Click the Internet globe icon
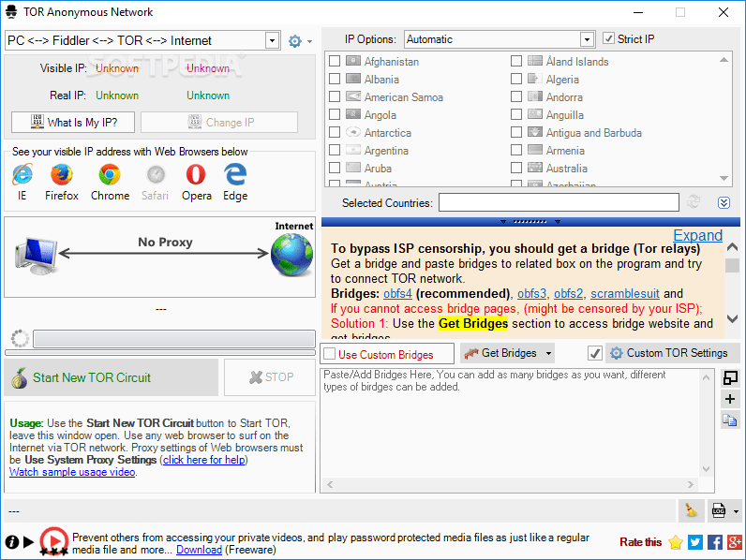 [291, 255]
